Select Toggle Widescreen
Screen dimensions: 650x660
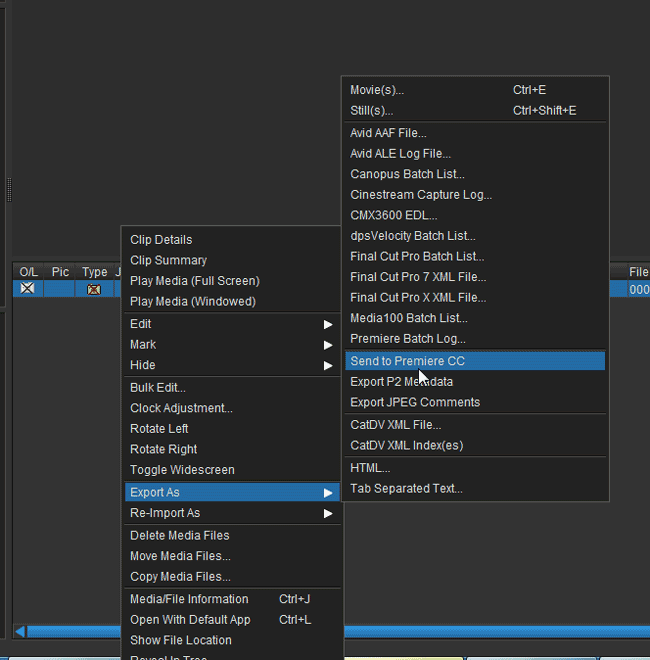(182, 470)
